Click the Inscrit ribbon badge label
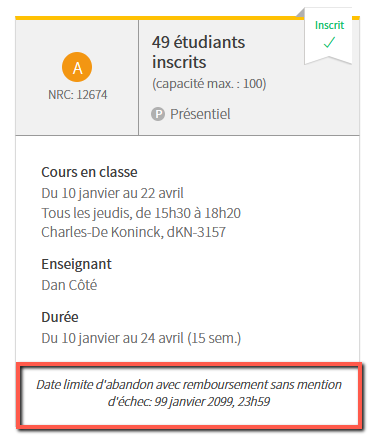Screen dimensions: 372x435 pyautogui.click(x=329, y=25)
